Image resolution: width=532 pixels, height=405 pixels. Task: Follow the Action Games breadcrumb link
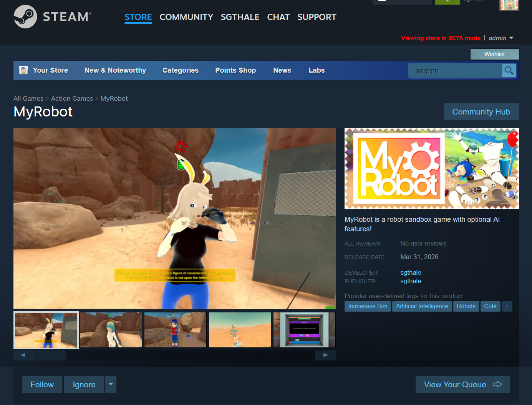coord(72,99)
